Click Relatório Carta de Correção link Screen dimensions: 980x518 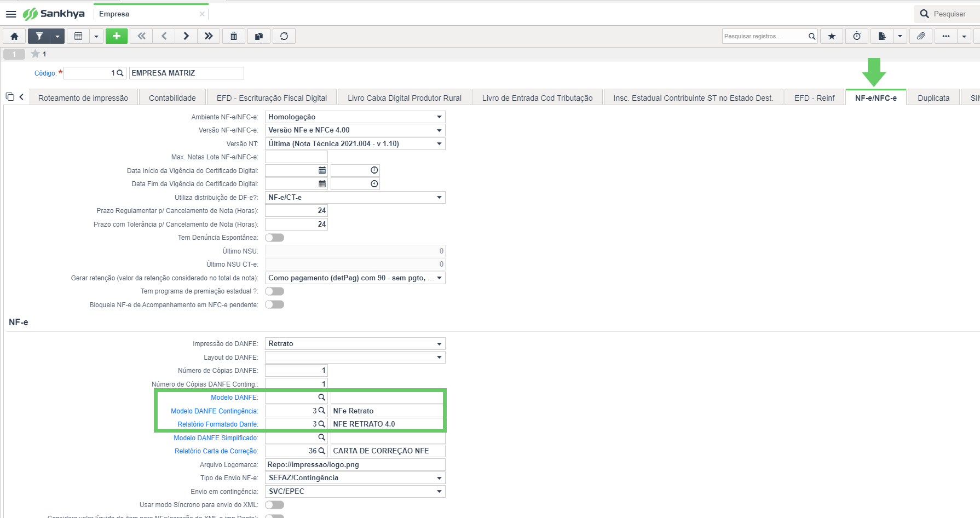tap(216, 451)
